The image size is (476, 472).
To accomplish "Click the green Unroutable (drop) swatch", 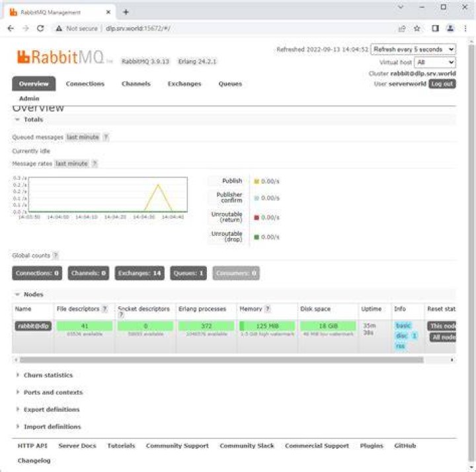I will click(x=257, y=237).
